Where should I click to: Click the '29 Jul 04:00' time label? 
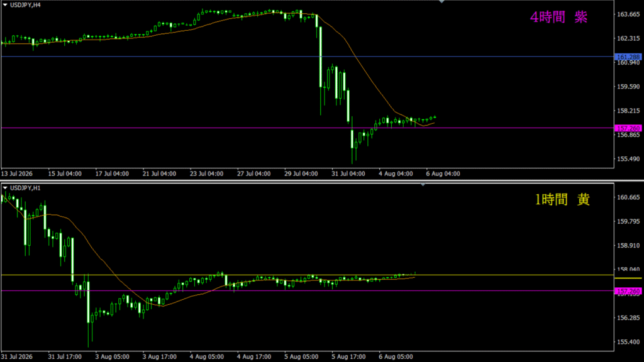pos(301,174)
